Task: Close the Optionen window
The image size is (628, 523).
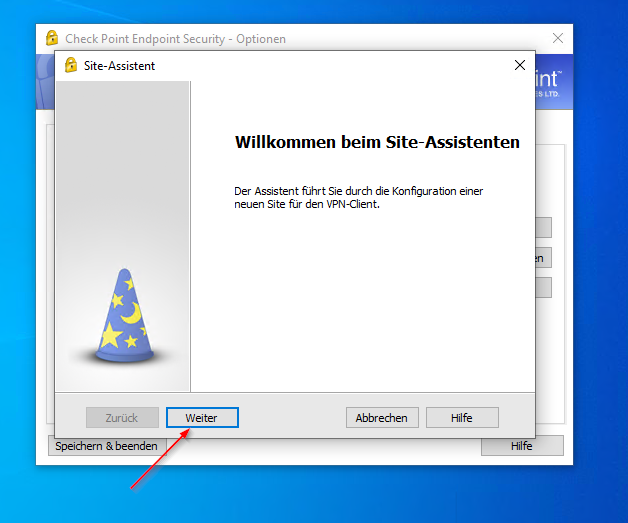Action: click(x=557, y=39)
